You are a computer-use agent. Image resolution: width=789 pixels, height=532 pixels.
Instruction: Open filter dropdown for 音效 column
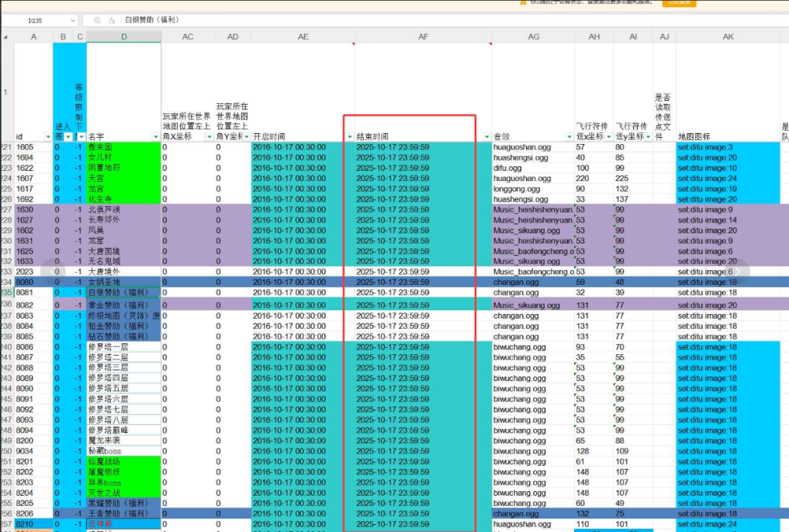(x=569, y=137)
